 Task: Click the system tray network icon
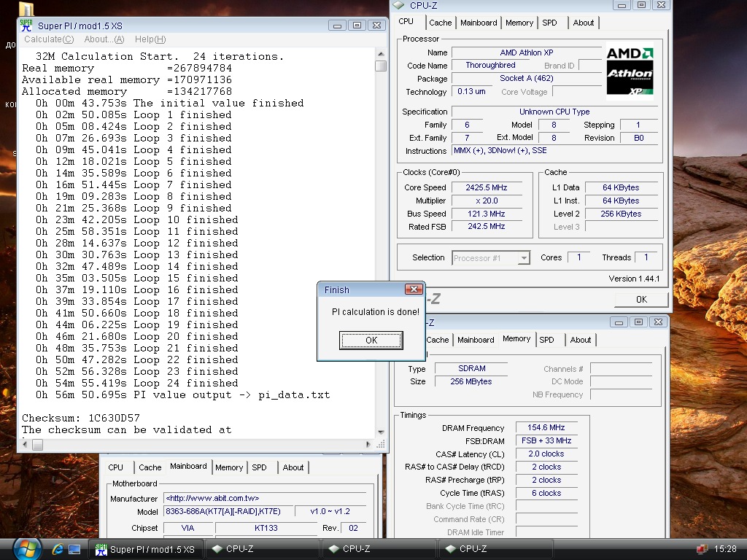pyautogui.click(x=701, y=549)
